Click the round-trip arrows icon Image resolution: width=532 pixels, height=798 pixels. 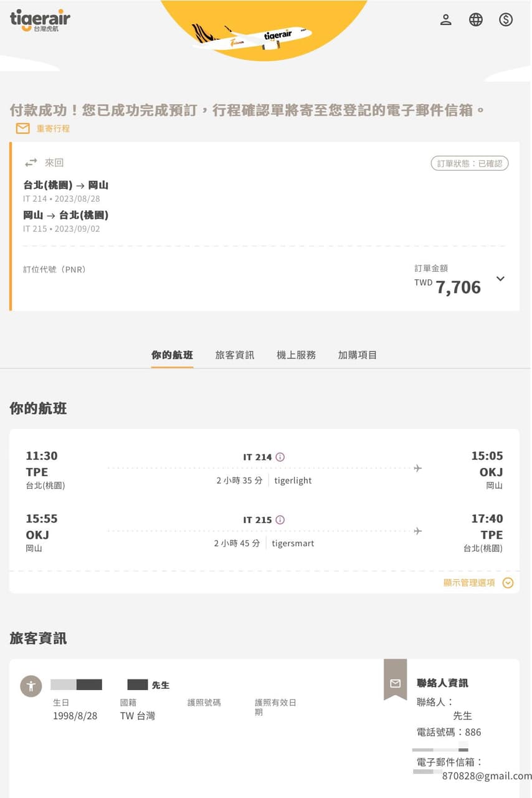[x=31, y=163]
